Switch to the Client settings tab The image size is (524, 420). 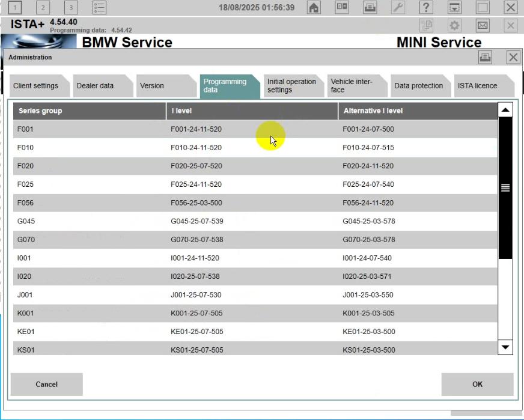(35, 85)
